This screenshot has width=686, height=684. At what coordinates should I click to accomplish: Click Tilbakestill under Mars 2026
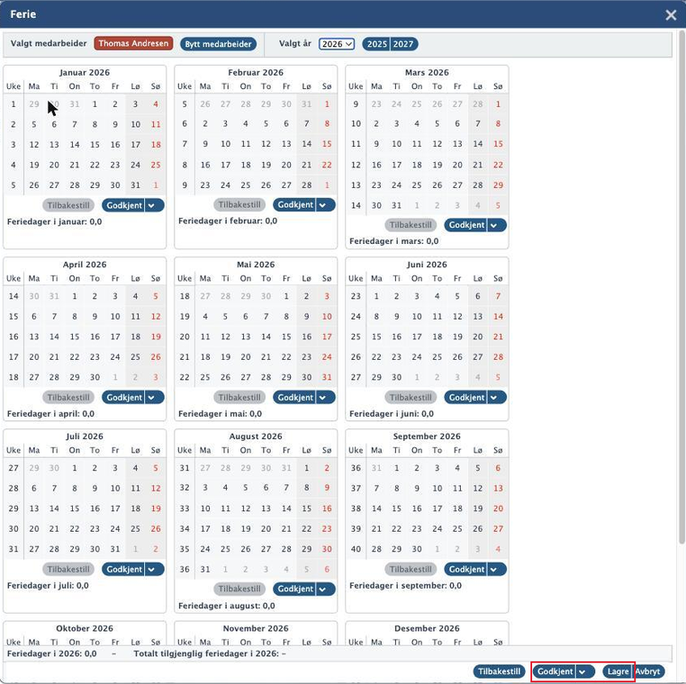coord(410,225)
